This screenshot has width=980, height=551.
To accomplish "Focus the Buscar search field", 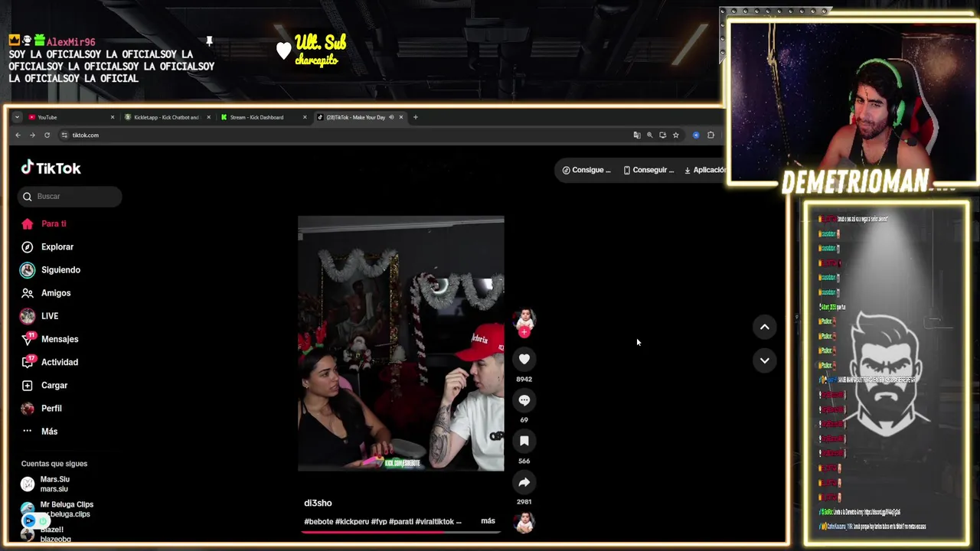I will (70, 196).
